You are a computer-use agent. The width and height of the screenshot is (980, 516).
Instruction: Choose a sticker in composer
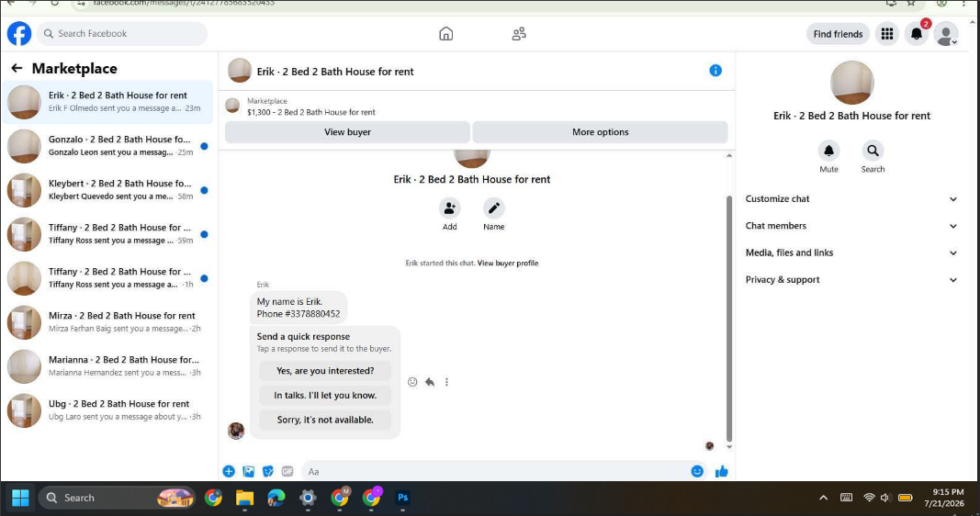click(268, 472)
